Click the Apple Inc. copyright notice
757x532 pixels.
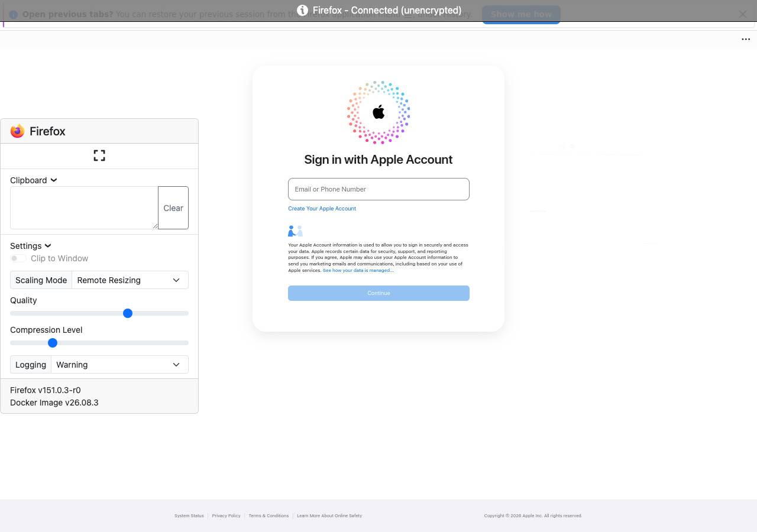click(x=533, y=516)
